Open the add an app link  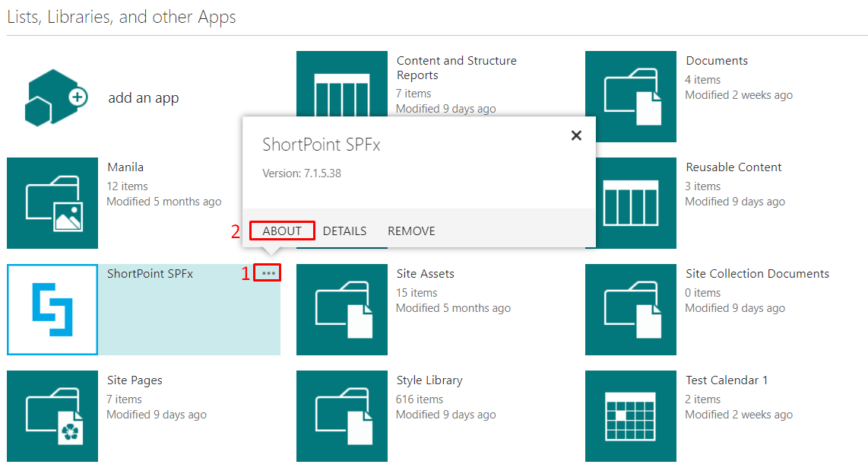click(x=144, y=98)
